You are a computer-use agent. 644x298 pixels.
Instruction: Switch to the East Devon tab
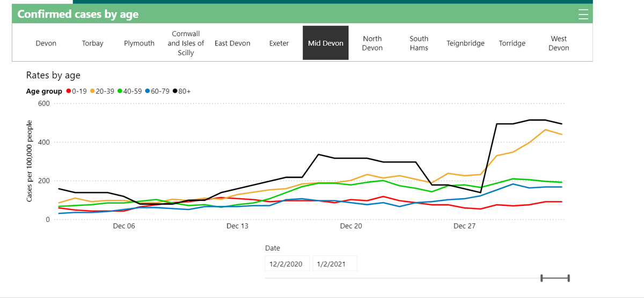pos(232,43)
